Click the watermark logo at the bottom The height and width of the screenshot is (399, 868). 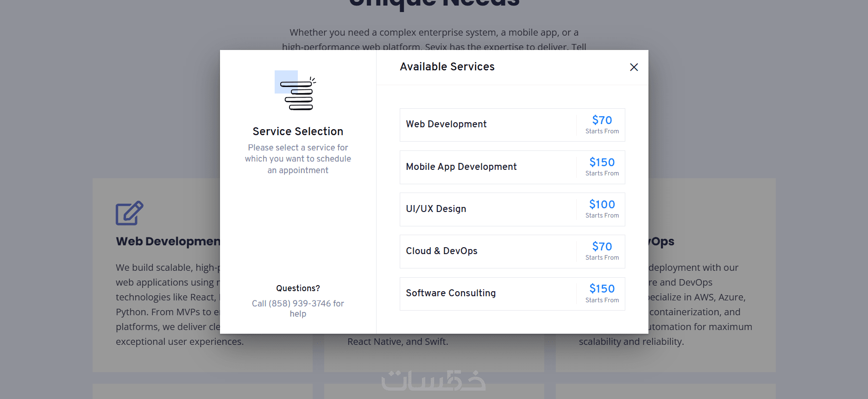point(433,381)
